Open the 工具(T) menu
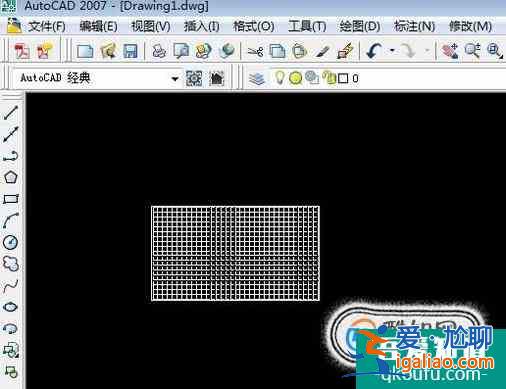This screenshot has height=389, width=506. tap(307, 26)
